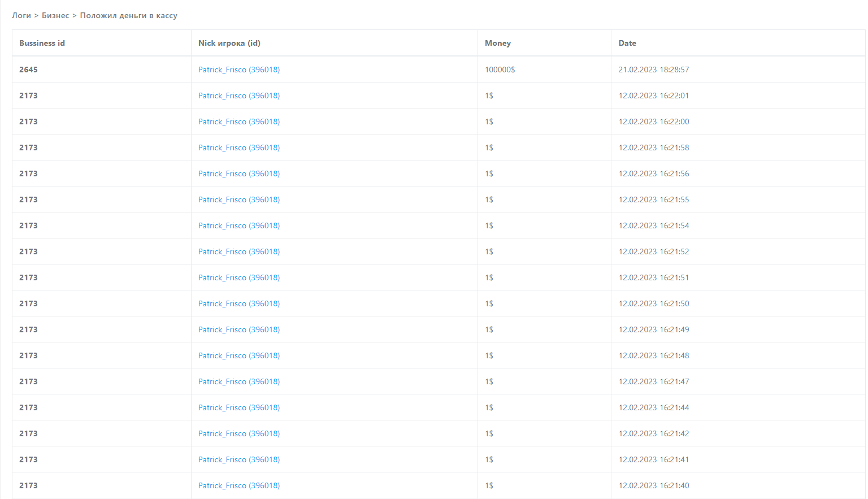Screen dimensions: 868x499
Task: Click the Nick игрока (id) column header
Action: 229,43
